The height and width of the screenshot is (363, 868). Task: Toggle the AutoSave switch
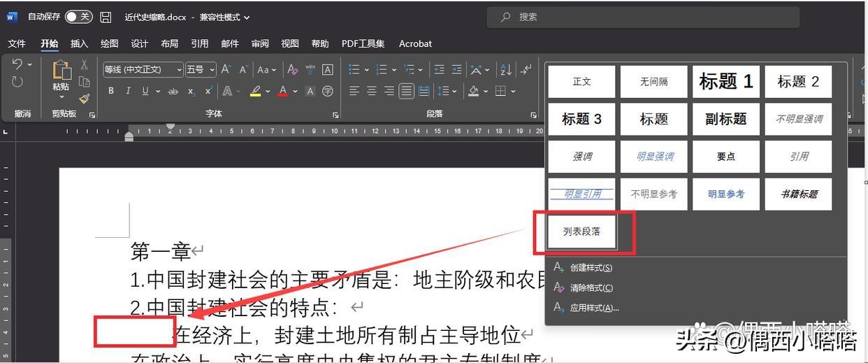(x=78, y=17)
